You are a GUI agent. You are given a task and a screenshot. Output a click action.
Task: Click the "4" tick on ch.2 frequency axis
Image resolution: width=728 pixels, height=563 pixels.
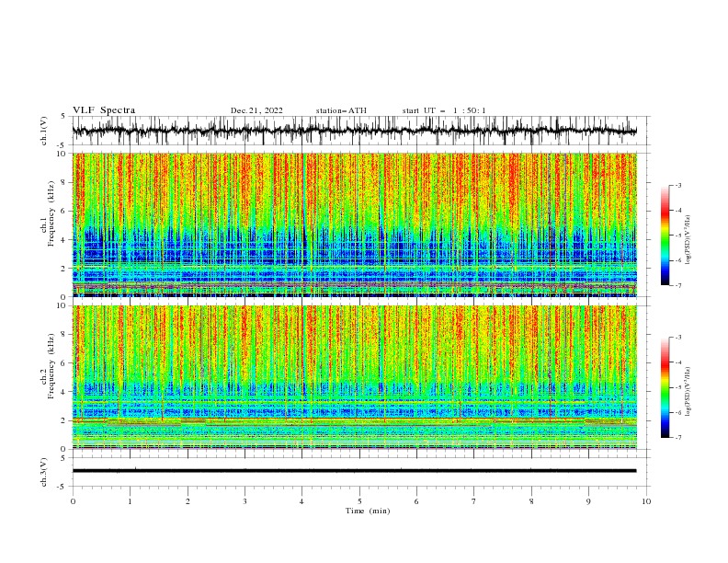pos(64,392)
